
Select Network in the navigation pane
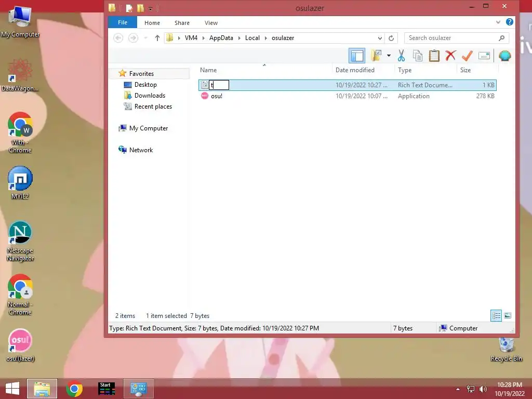[x=141, y=150]
